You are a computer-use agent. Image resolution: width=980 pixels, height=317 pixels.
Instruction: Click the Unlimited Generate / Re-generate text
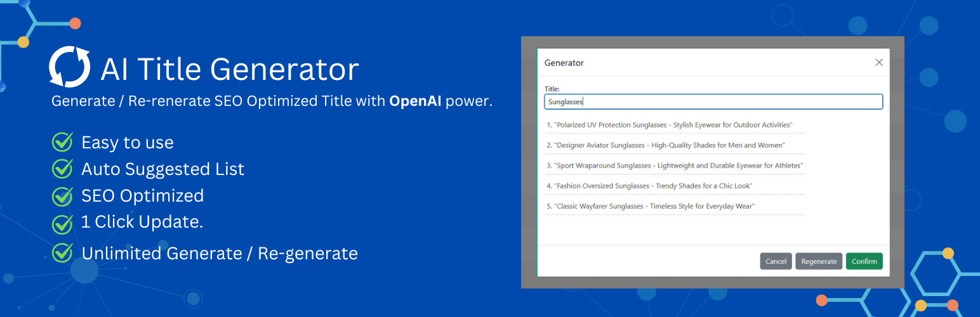(220, 253)
